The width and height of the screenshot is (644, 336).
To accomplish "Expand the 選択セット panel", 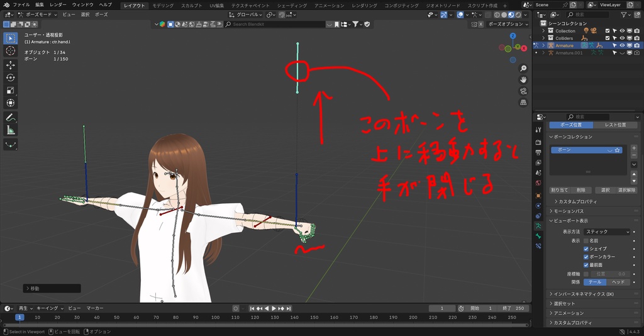I will 563,303.
